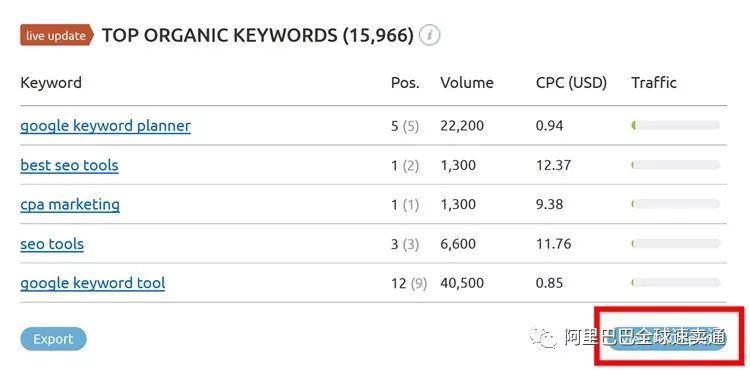The width and height of the screenshot is (750, 370).
Task: Click the WeChat logo watermark icon
Action: (542, 337)
